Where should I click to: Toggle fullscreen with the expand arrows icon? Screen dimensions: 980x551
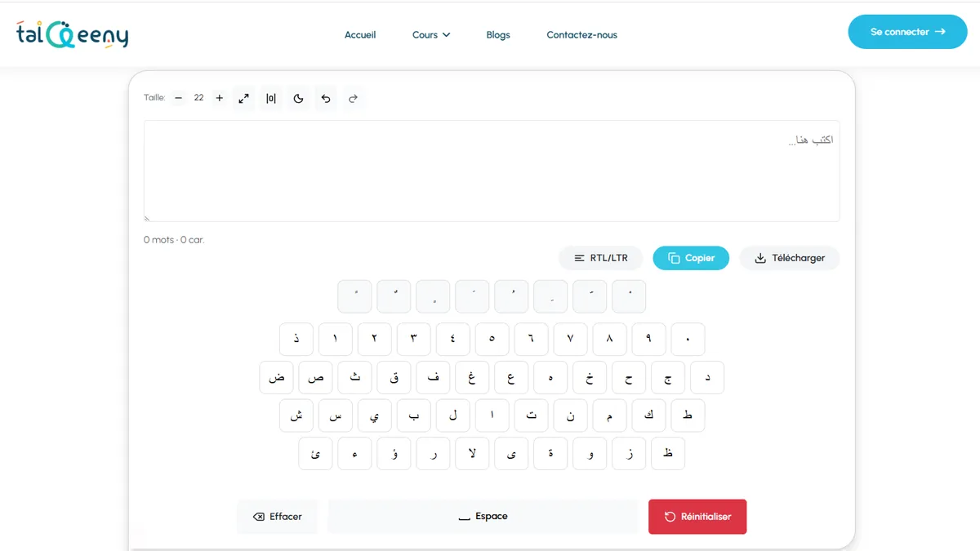pyautogui.click(x=243, y=98)
